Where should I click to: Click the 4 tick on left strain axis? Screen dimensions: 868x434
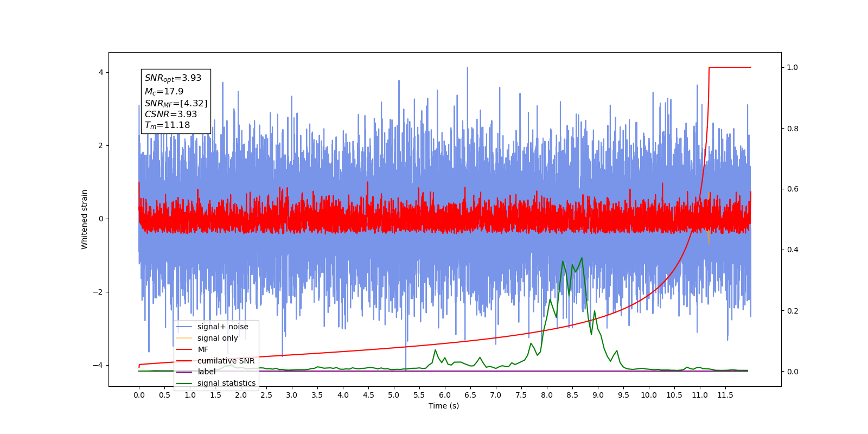click(100, 73)
